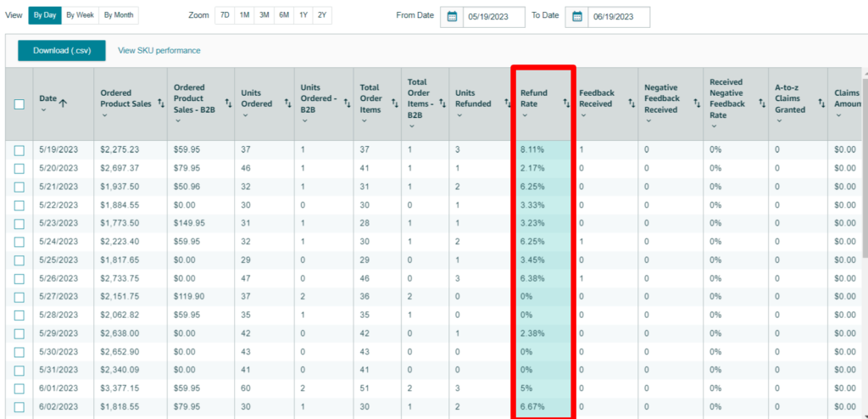This screenshot has width=868, height=419.
Task: Sort by Units Refunded arrows icon
Action: pyautogui.click(x=506, y=103)
